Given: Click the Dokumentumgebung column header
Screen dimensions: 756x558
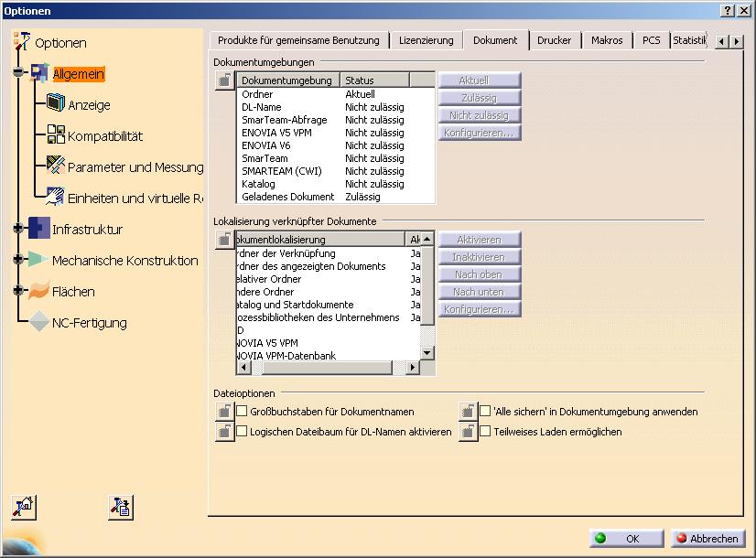Looking at the screenshot, I should point(288,80).
